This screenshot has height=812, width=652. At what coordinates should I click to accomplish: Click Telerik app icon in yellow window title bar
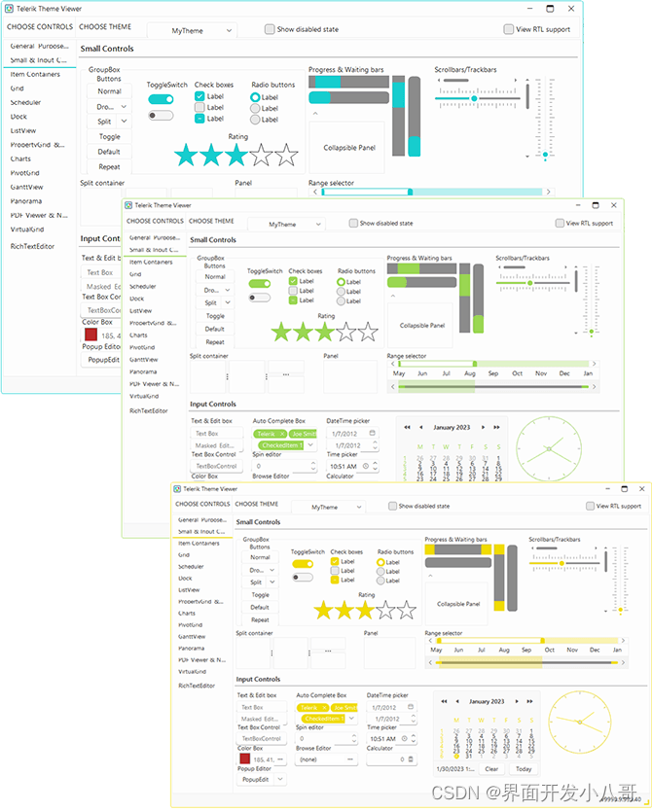(177, 488)
